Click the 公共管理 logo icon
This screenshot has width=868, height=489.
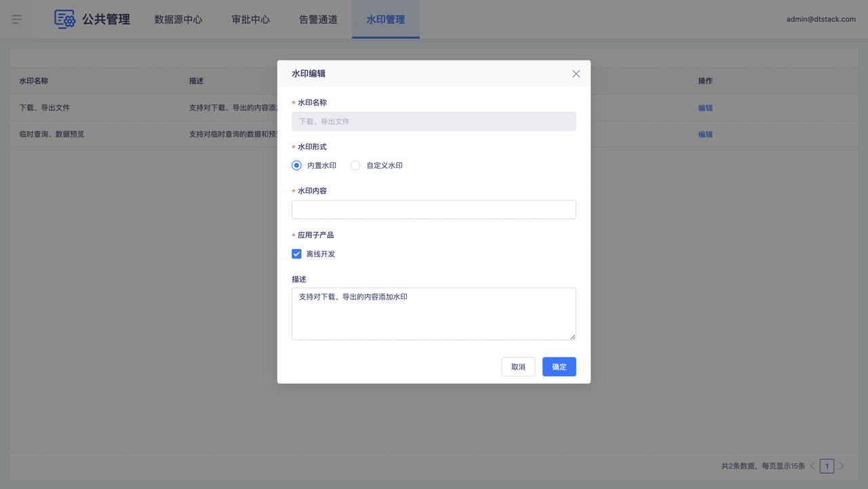(65, 19)
